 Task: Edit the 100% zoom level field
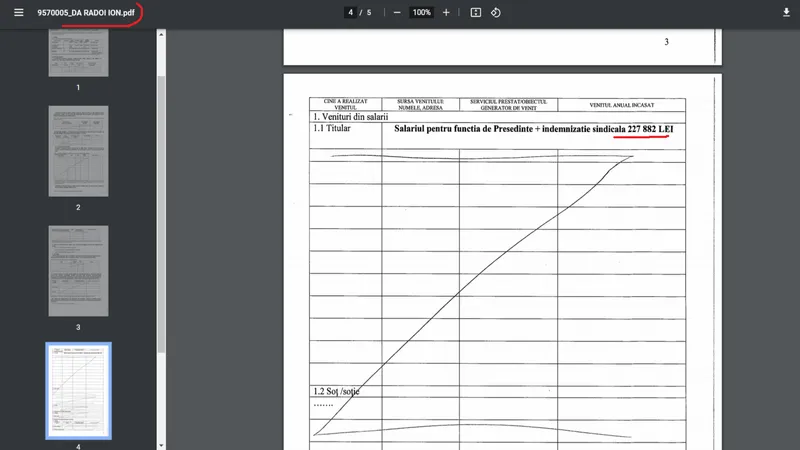pyautogui.click(x=421, y=12)
